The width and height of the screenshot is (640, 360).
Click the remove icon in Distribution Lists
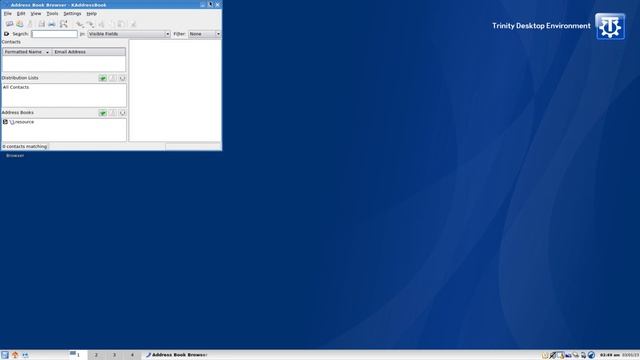[x=122, y=78]
